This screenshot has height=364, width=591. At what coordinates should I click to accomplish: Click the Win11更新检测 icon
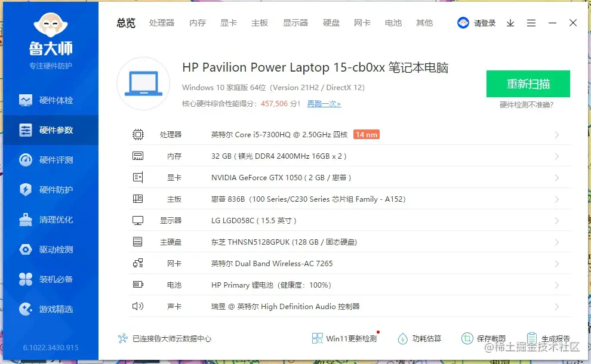coord(318,338)
